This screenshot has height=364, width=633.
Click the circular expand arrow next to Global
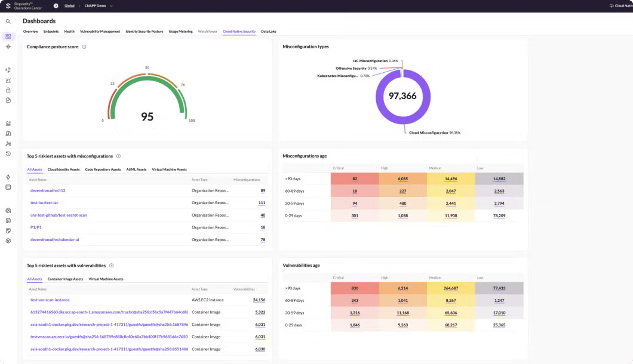tap(56, 5)
